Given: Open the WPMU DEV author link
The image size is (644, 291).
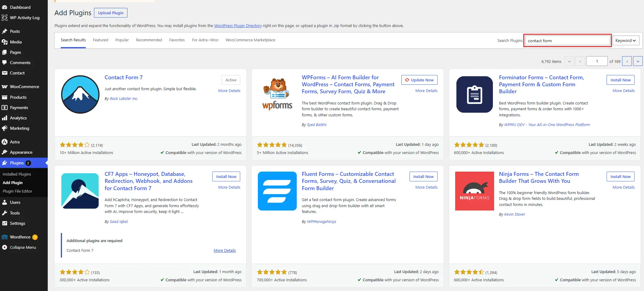Looking at the screenshot, I should click(547, 125).
